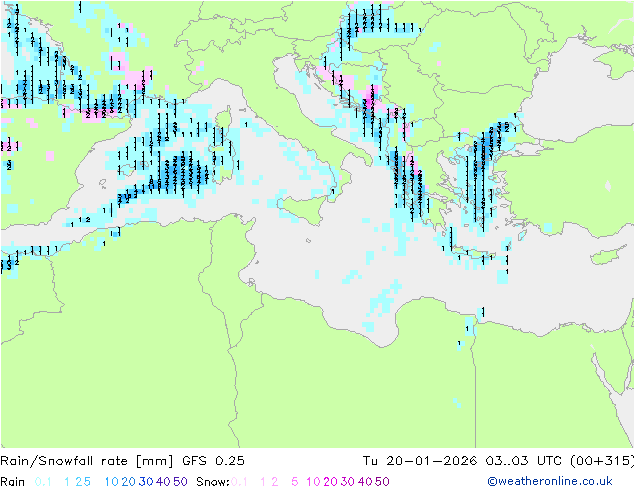Open the ©weatheronline.co.uk link
This screenshot has width=634, height=490.
[x=550, y=482]
